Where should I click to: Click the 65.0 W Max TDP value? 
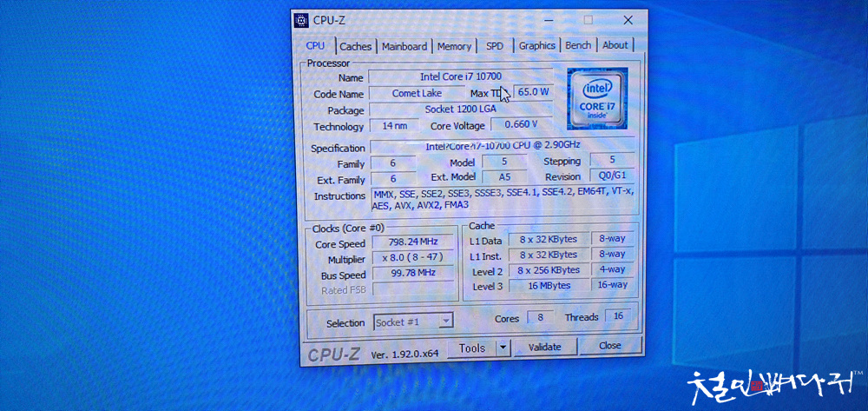click(533, 92)
